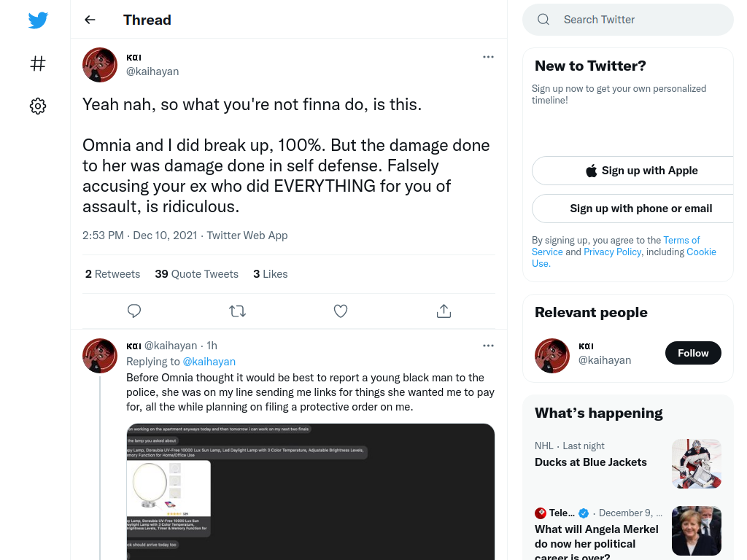Open Ducks at Blue Jackets trend
This screenshot has width=747, height=560.
coord(591,462)
